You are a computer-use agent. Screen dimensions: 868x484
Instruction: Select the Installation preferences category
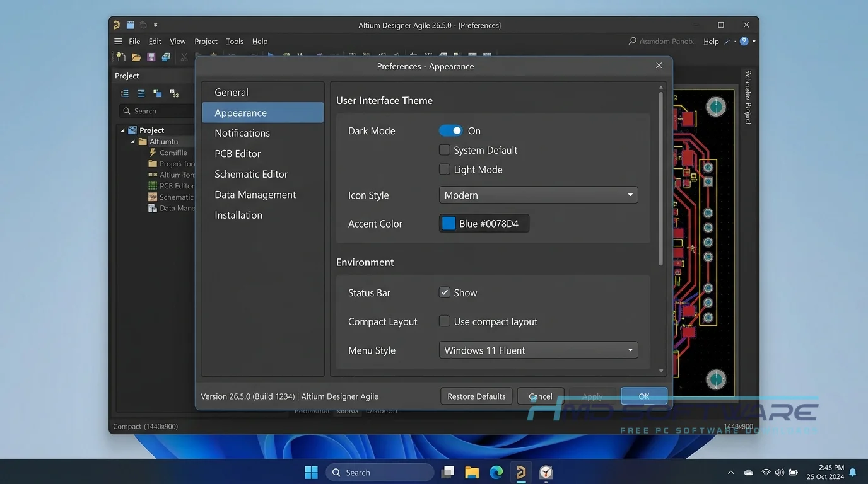[262, 215]
